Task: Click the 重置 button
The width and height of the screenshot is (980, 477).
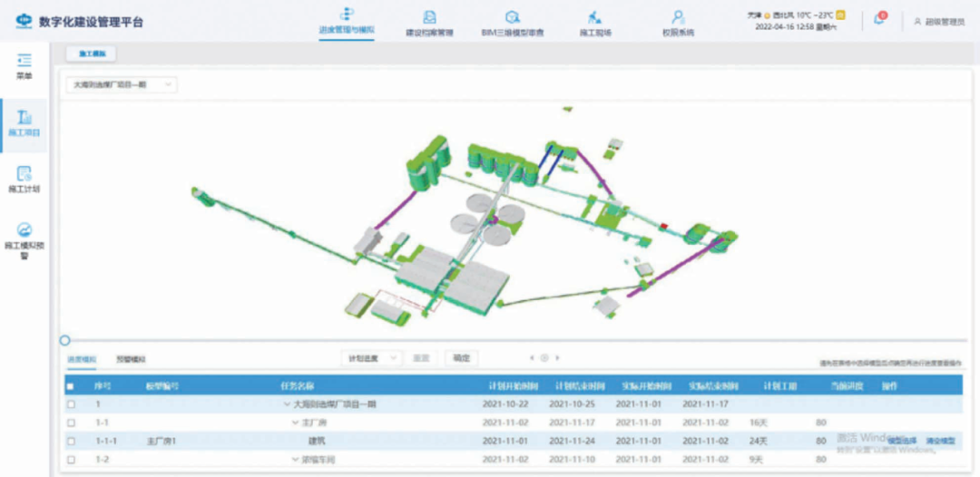Action: 421,357
